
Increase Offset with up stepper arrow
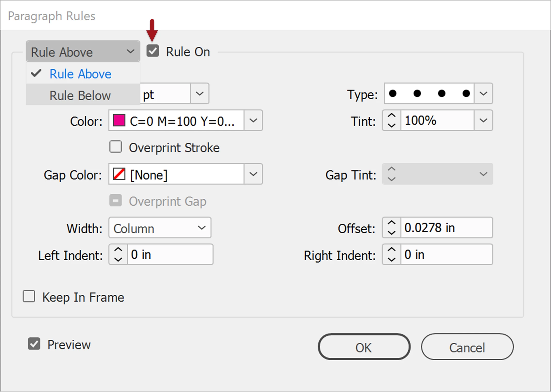click(392, 223)
